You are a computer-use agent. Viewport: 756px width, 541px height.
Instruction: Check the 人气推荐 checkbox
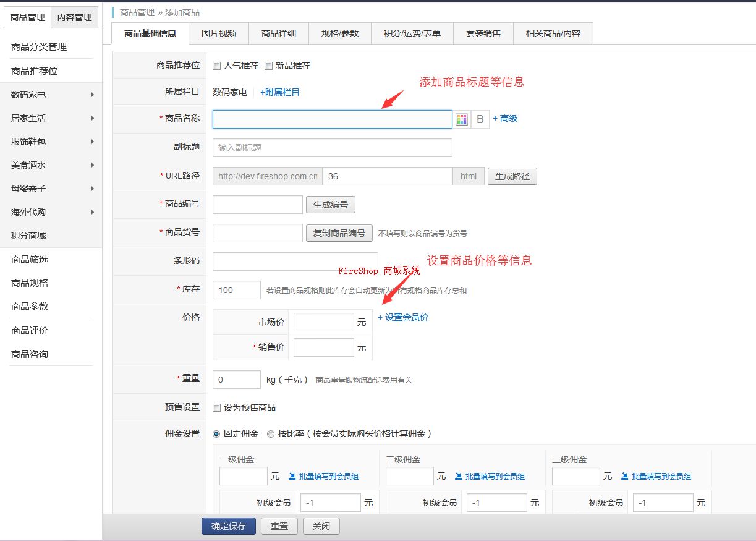click(x=217, y=66)
